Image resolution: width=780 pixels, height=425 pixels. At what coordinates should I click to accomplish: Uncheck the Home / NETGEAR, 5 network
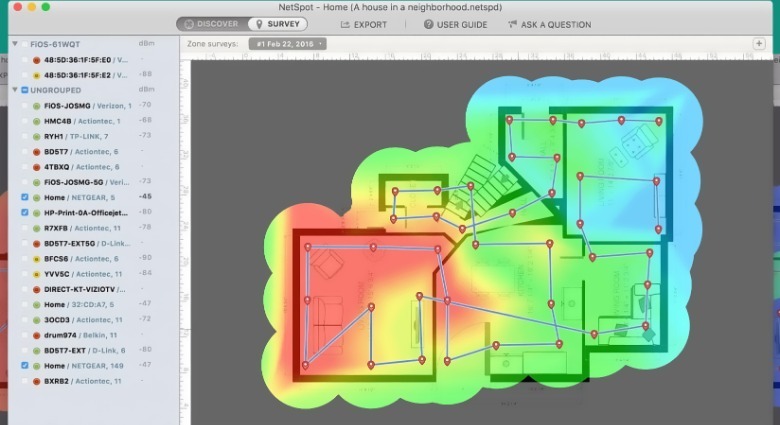[24, 197]
